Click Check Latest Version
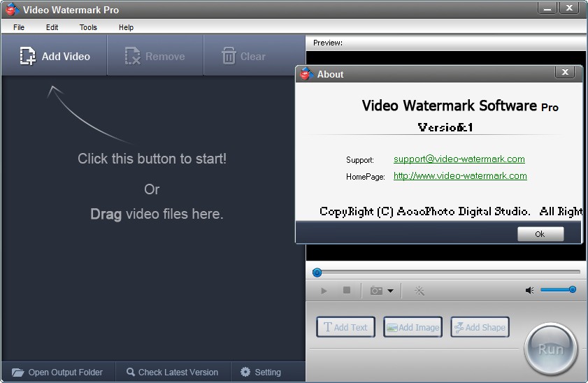Viewport: 588px width, 383px height. pyautogui.click(x=173, y=372)
